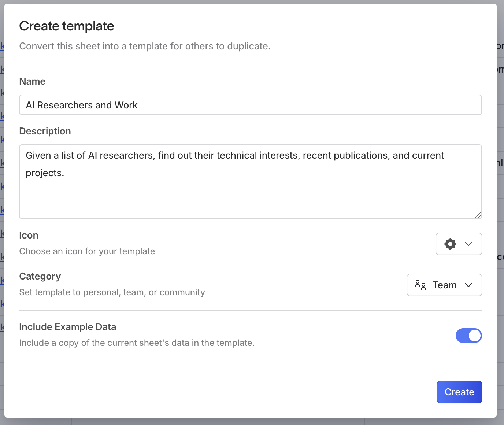Screen dimensions: 504x425
Task: Click the Icon section label
Action: click(29, 235)
